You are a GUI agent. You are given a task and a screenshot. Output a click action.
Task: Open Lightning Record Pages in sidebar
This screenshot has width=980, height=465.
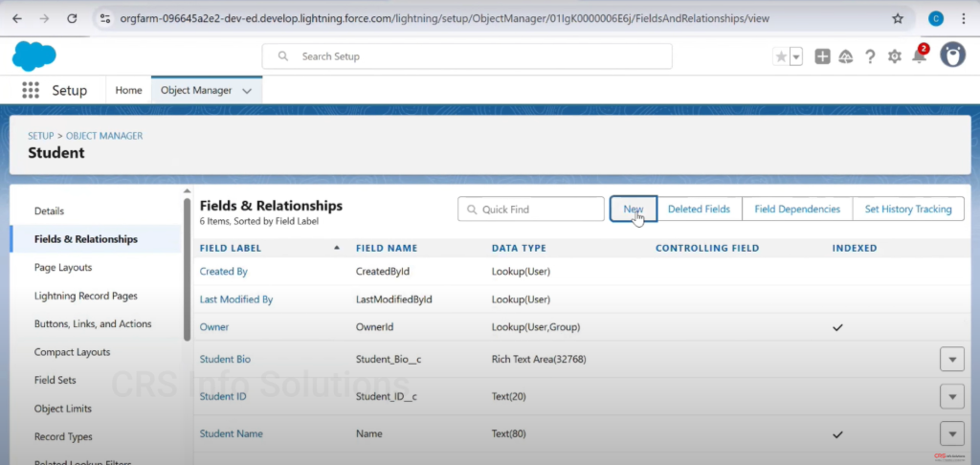tap(85, 296)
